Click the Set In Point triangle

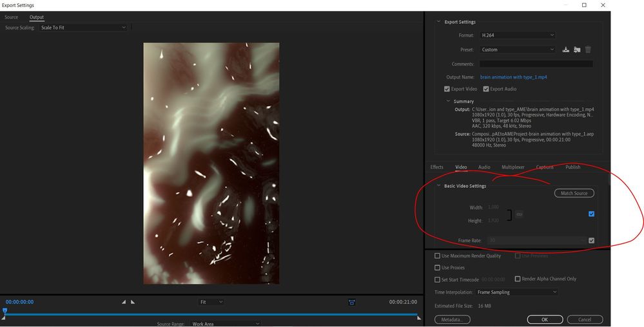pyautogui.click(x=124, y=302)
